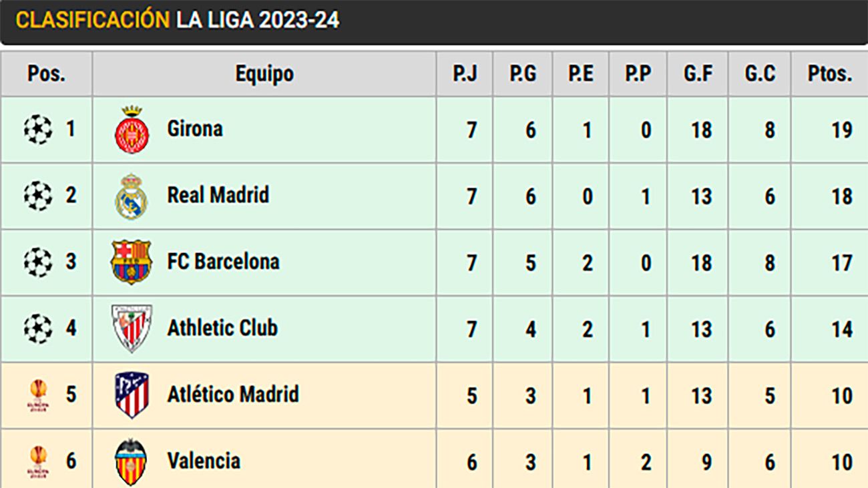The height and width of the screenshot is (488, 868).
Task: Click the Valencia club crest
Action: point(131,462)
